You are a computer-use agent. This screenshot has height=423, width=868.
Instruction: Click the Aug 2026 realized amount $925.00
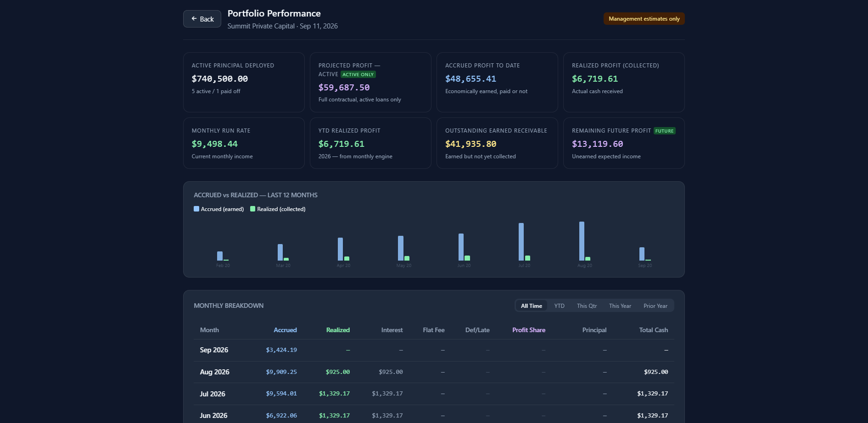click(x=338, y=372)
